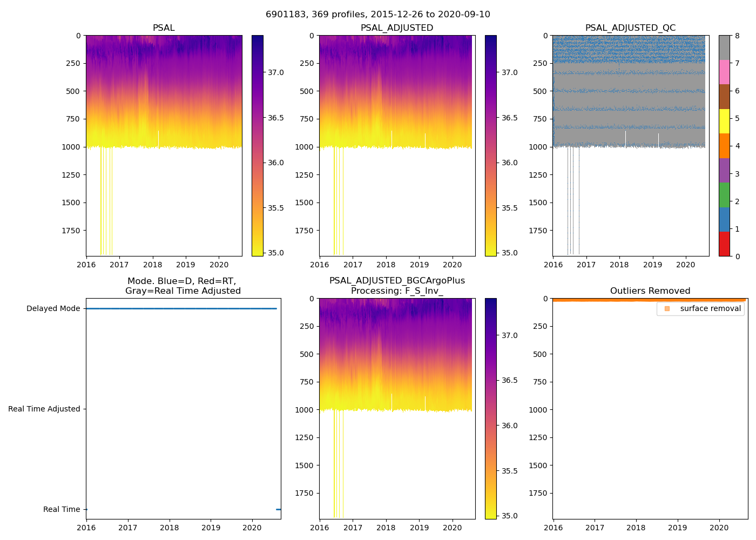Click the figure title with float ID 6901183

[x=377, y=15]
